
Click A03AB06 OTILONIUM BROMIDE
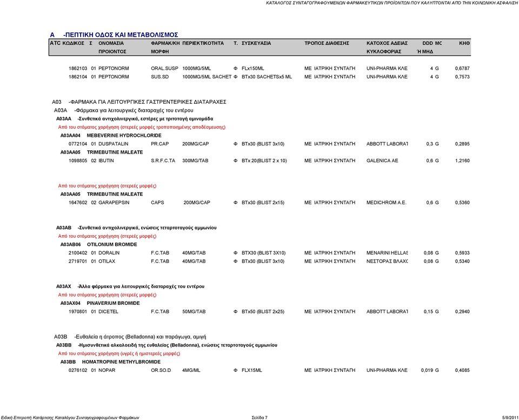(x=98, y=244)
